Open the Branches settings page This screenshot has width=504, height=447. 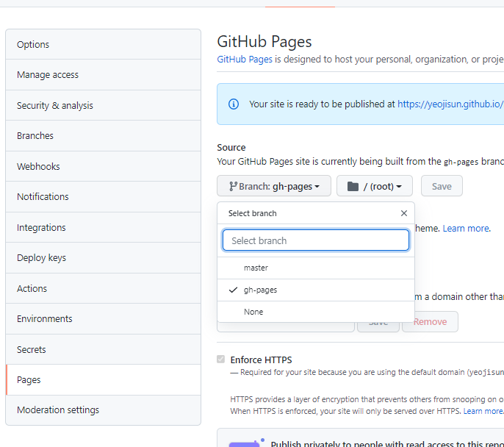[x=103, y=136]
